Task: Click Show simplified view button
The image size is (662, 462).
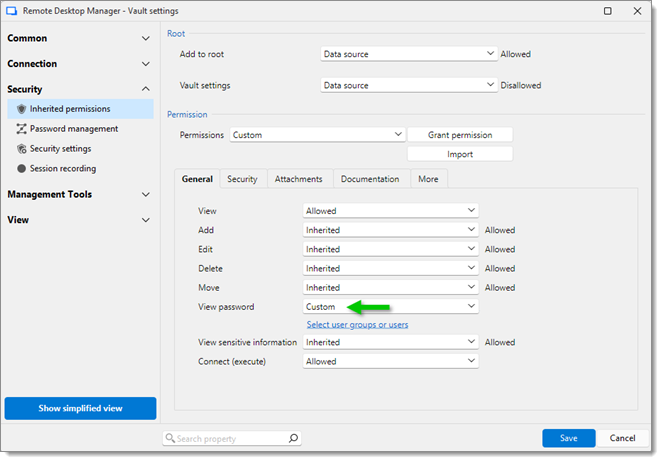Action: (80, 408)
